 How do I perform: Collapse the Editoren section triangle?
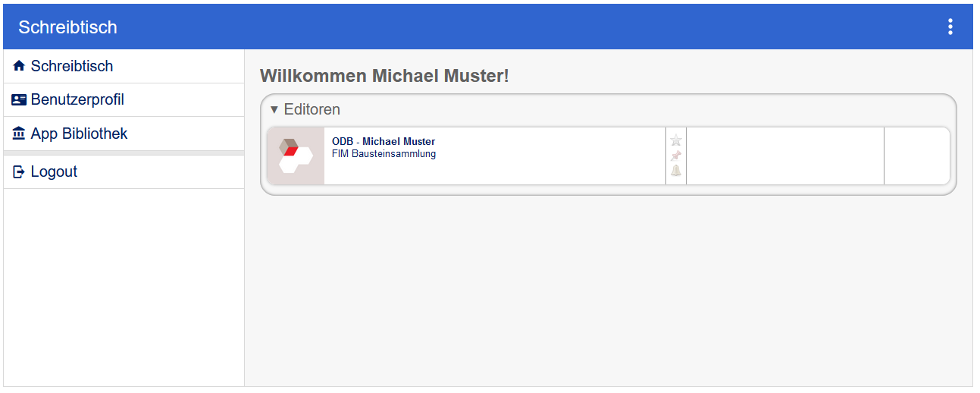coord(274,110)
